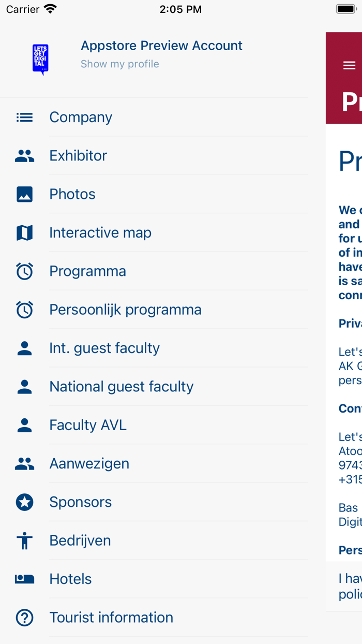Viewport: 362px width, 644px height.
Task: Open the hamburger menu in red header
Action: tap(349, 65)
